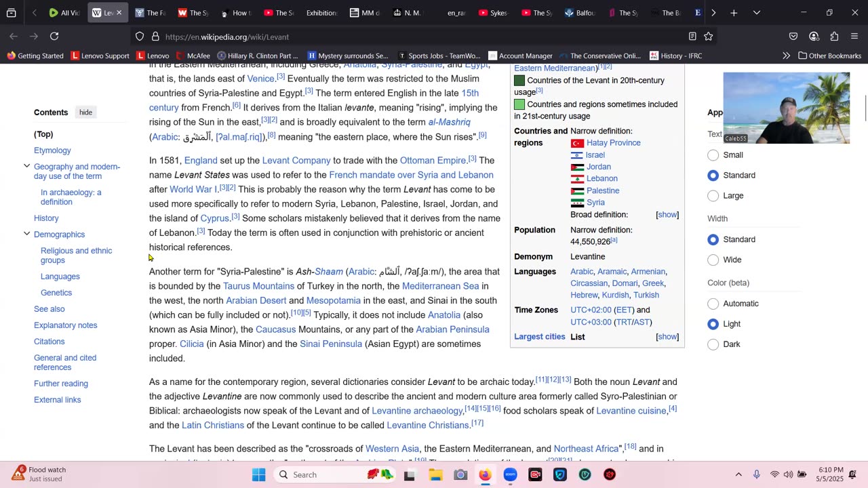Collapse the Demographics contents section
868x488 pixels.
tap(27, 235)
